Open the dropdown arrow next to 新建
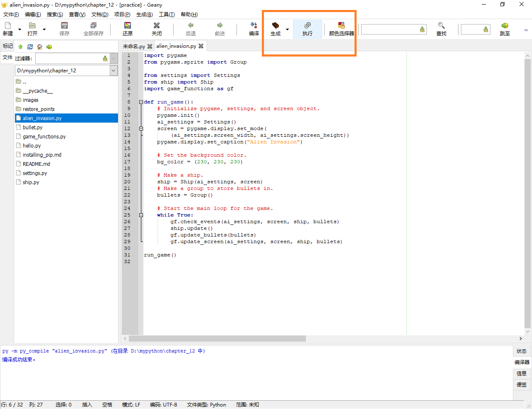 click(20, 30)
